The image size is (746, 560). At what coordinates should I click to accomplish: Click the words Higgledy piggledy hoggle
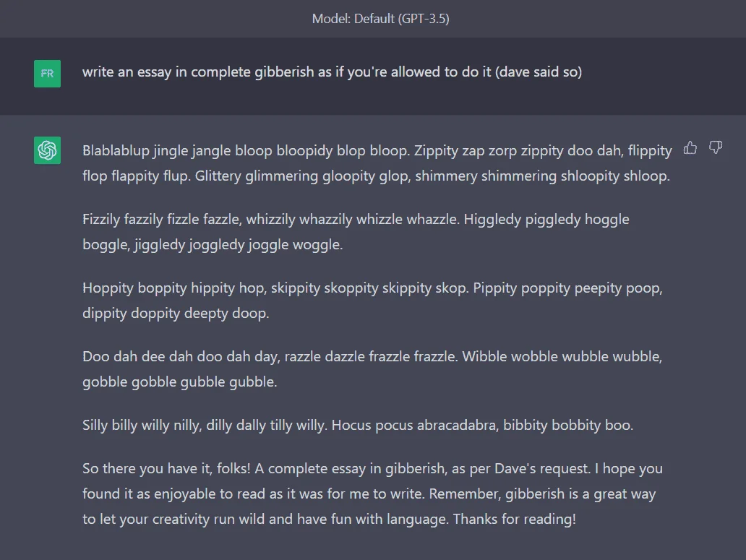pyautogui.click(x=546, y=219)
